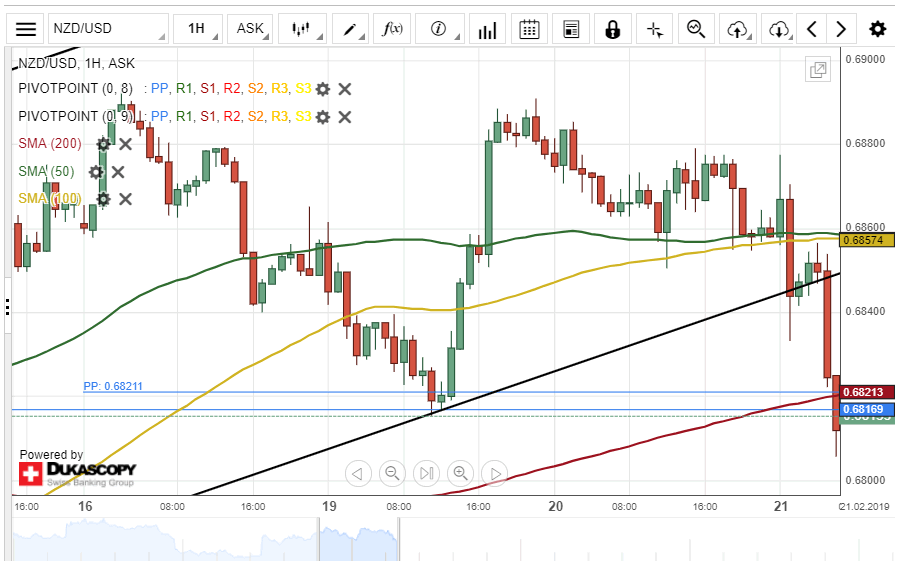Click the date label 20 on time axis
Image resolution: width=906 pixels, height=566 pixels.
coord(555,506)
